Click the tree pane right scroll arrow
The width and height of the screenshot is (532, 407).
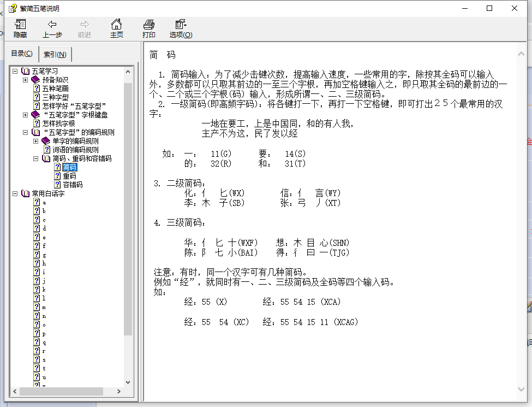tap(119, 391)
